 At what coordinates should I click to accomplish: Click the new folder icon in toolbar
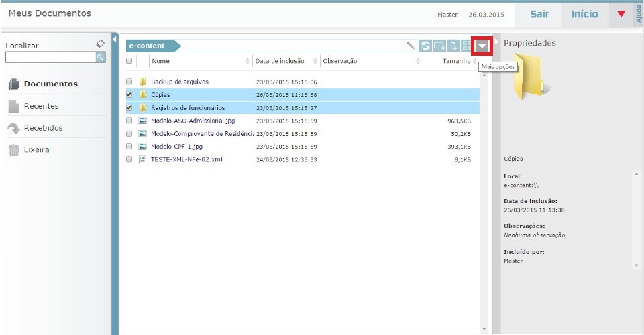440,46
